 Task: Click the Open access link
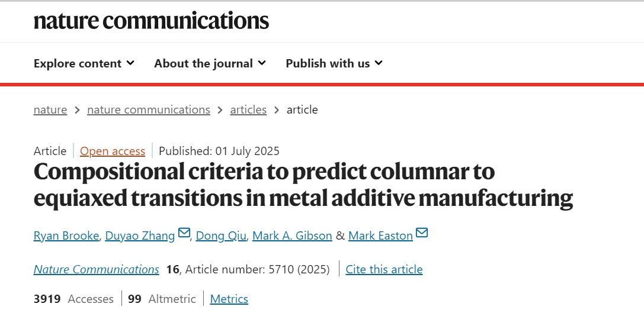[x=113, y=151]
